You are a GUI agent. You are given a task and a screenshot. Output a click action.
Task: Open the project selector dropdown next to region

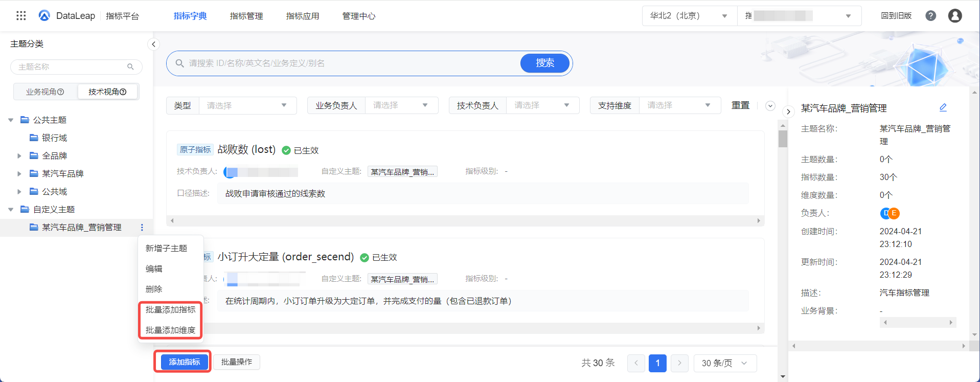[x=799, y=16]
